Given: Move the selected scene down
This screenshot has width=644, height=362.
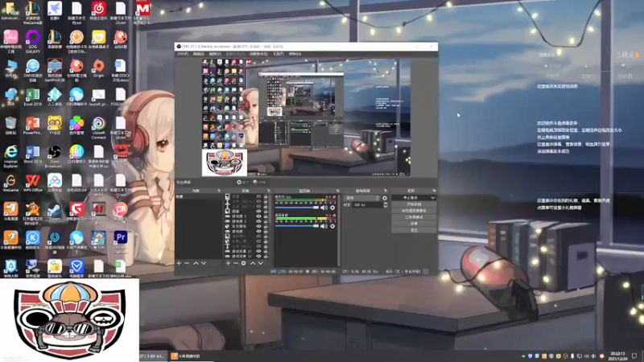Looking at the screenshot, I should click(x=204, y=263).
